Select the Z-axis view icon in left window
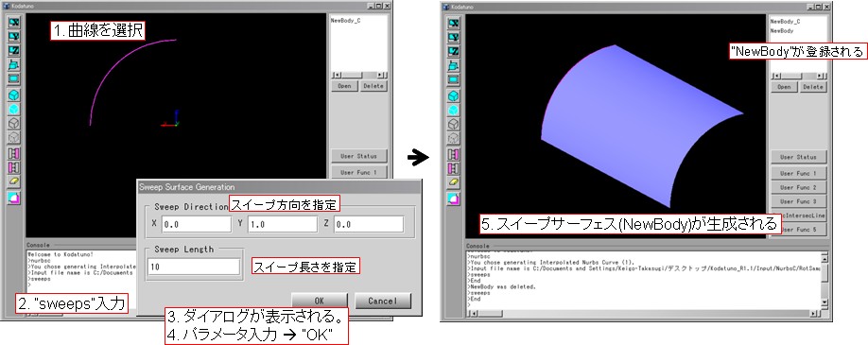This screenshot has height=345, width=868. (x=14, y=51)
